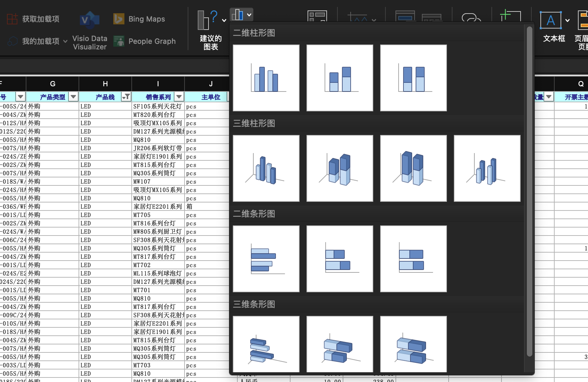Viewport: 588px width, 382px height.
Task: Click the unit cell 箱
Action: point(207,207)
